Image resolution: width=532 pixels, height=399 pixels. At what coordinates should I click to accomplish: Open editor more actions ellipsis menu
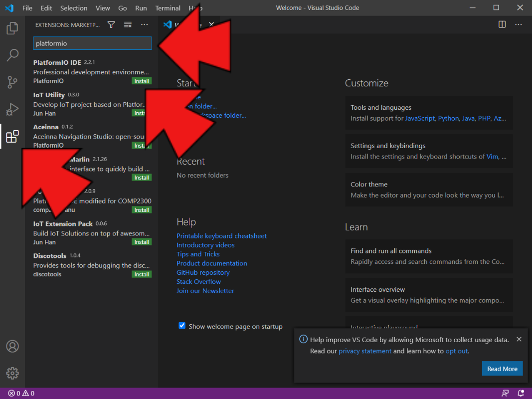(519, 24)
